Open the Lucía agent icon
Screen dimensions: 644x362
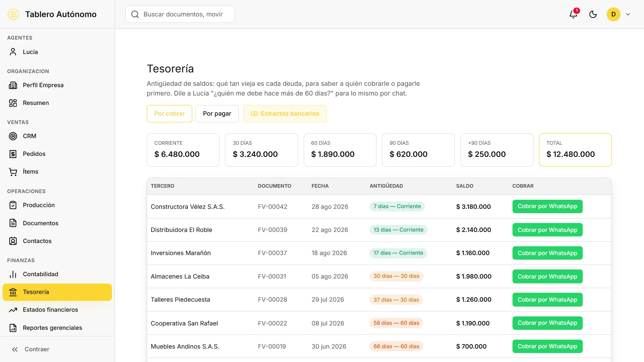point(13,52)
